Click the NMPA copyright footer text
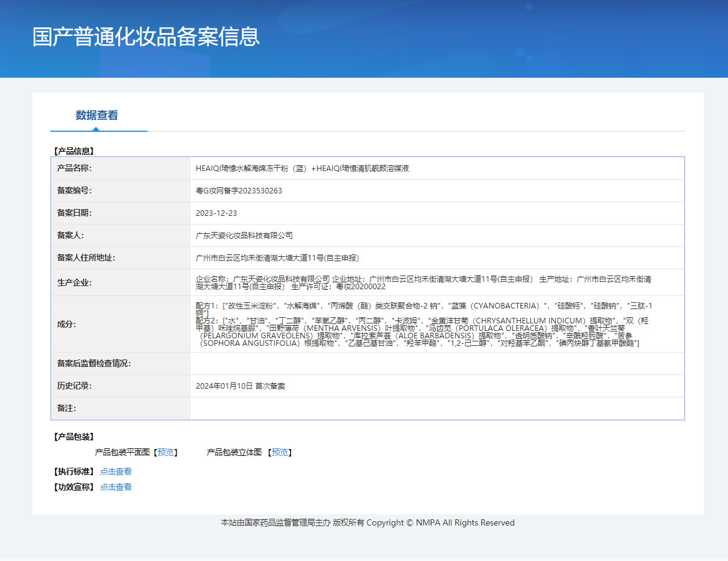The image size is (728, 561). pos(367,522)
